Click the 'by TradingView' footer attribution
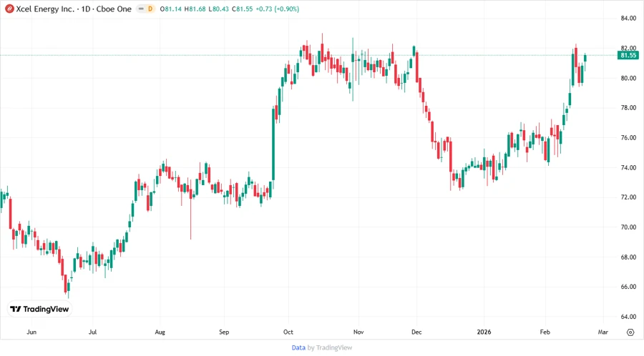This screenshot has height=356, width=644. (x=330, y=348)
